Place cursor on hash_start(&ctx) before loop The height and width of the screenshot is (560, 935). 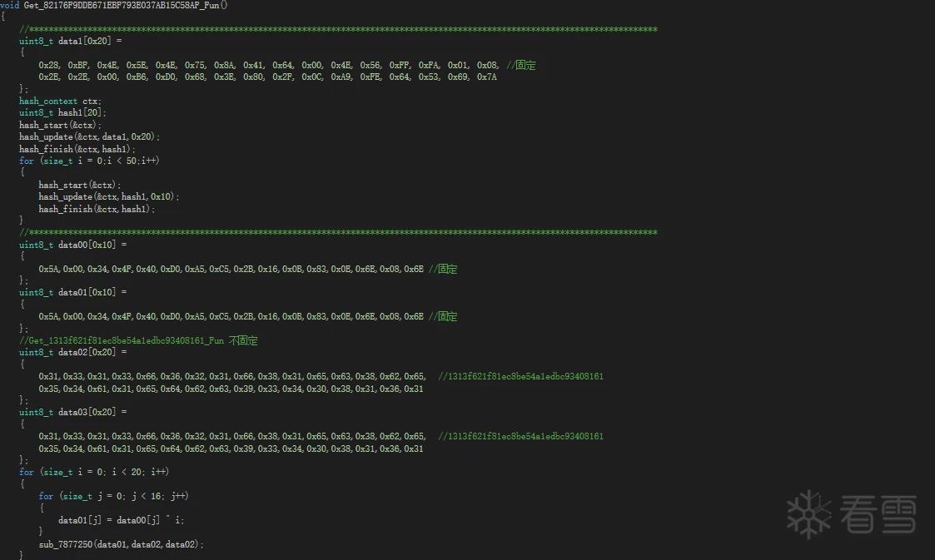[x=60, y=125]
